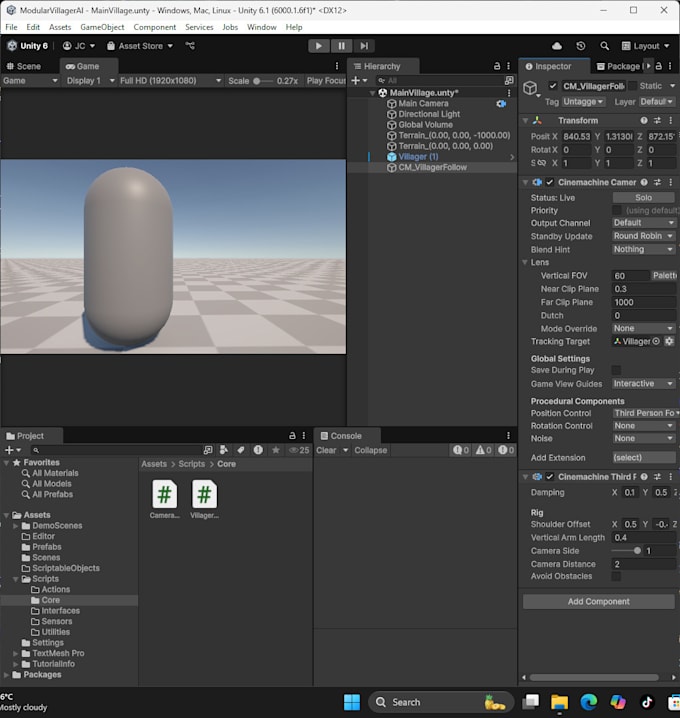The image size is (680, 718).
Task: Click the Project favorites star icon
Action: point(276,450)
